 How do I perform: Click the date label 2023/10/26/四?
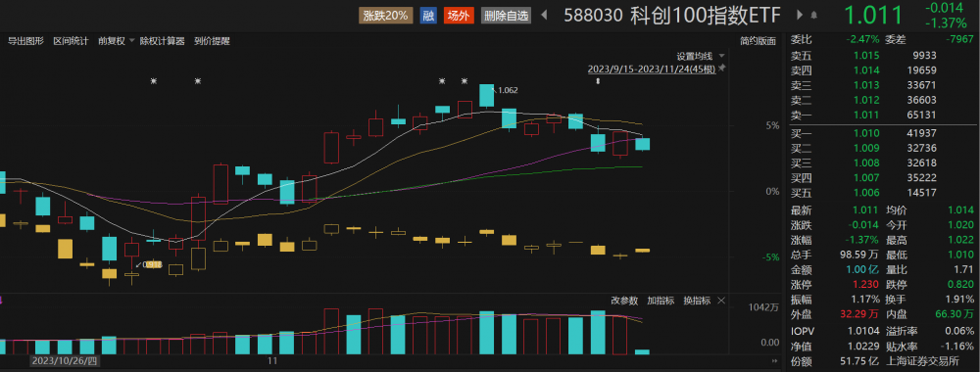pos(65,361)
